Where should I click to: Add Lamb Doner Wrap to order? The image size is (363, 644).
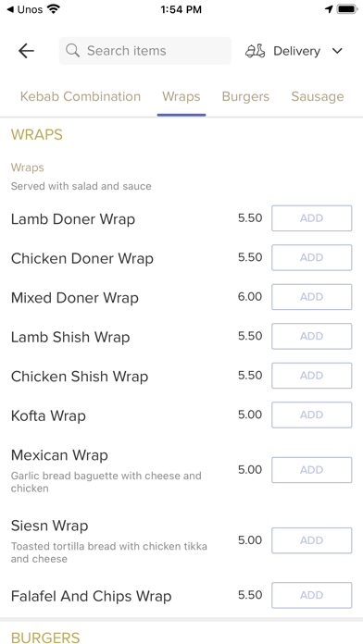[312, 218]
